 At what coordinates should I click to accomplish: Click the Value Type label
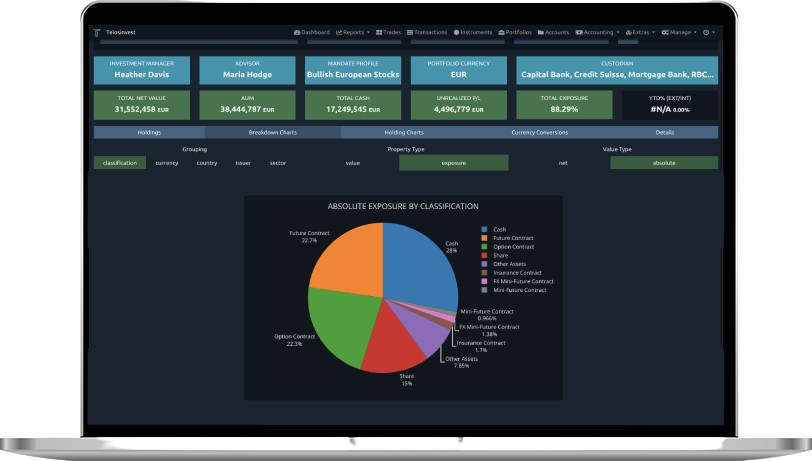point(617,149)
